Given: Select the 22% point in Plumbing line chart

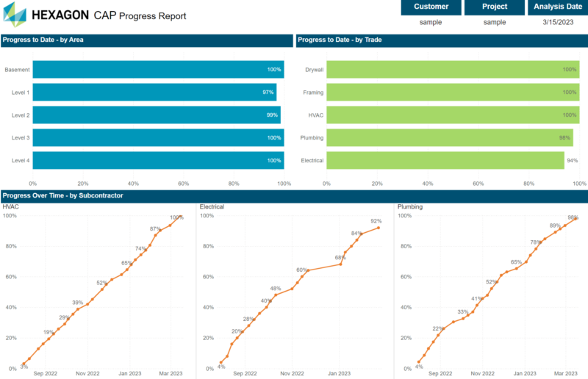Looking at the screenshot, I should click(x=442, y=328).
